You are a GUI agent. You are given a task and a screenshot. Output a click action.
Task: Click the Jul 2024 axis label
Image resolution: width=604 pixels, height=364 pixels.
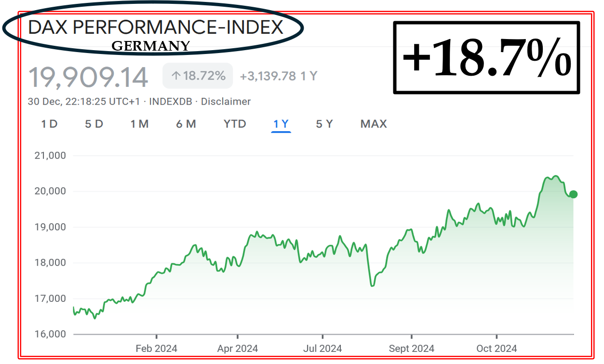pyautogui.click(x=323, y=348)
